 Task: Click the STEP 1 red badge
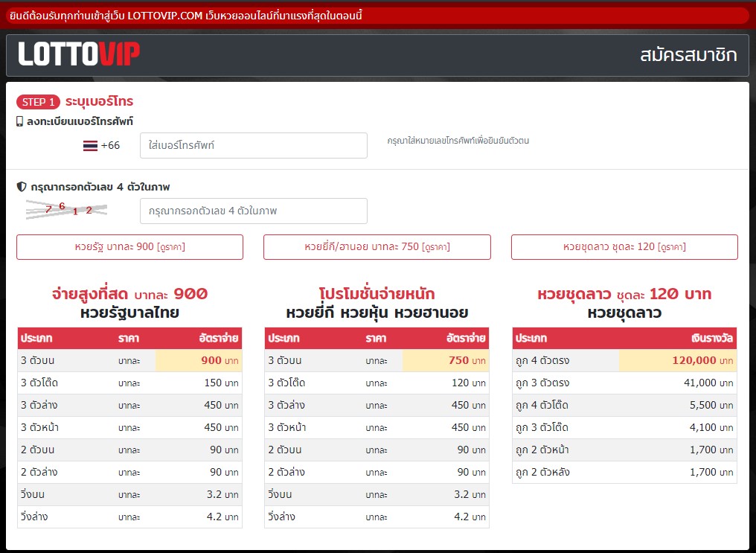tap(37, 101)
